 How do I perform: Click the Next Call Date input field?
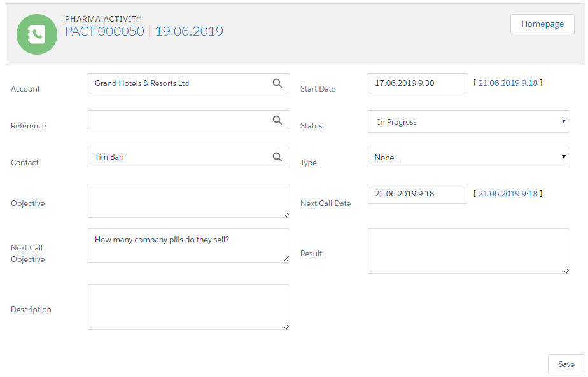click(417, 194)
